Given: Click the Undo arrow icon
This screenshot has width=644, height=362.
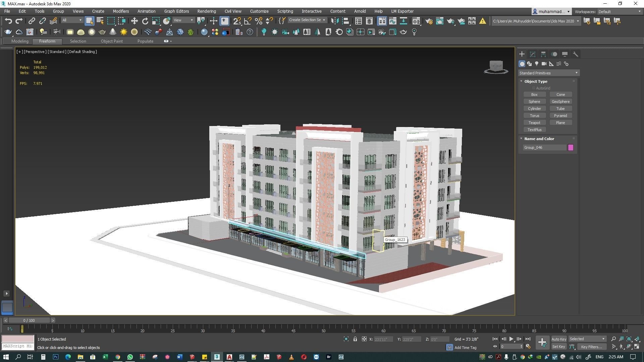Looking at the screenshot, I should pos(8,21).
